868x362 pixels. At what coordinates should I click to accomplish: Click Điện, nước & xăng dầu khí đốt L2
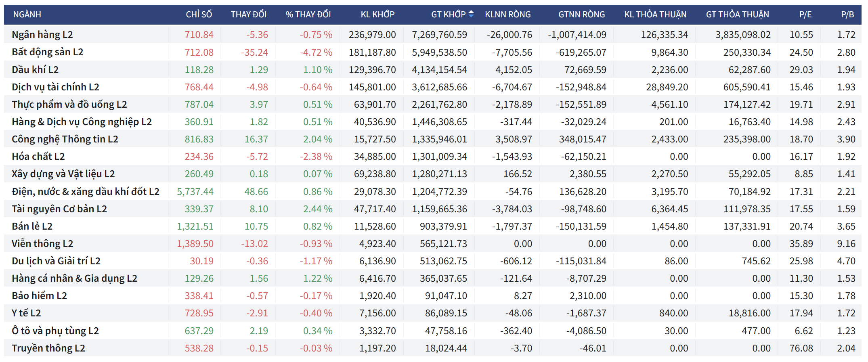[x=86, y=192]
